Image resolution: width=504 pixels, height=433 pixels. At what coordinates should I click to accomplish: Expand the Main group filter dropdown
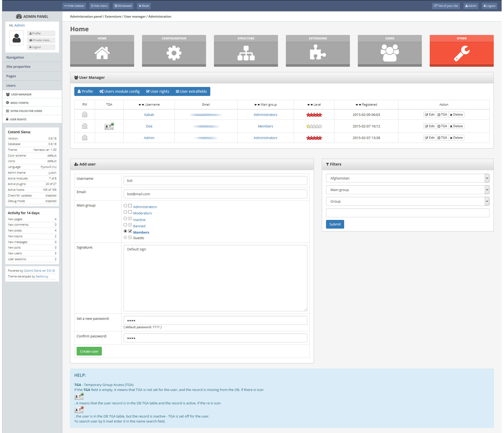[407, 190]
